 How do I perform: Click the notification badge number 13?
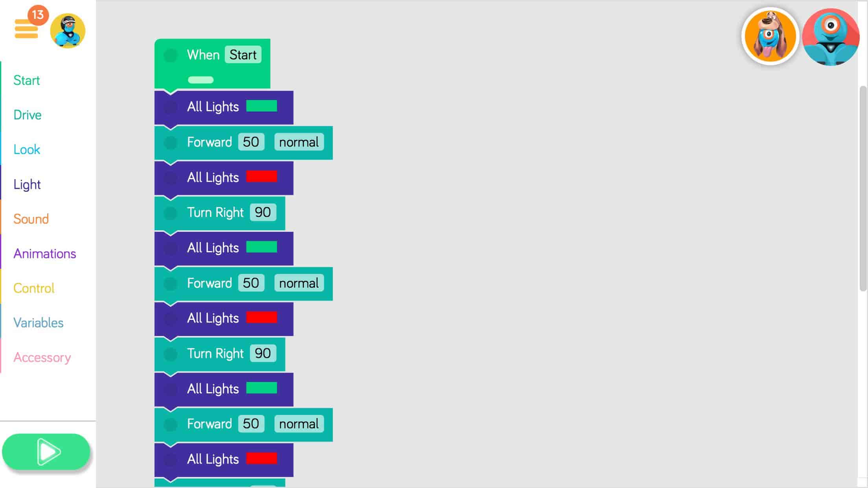click(38, 13)
